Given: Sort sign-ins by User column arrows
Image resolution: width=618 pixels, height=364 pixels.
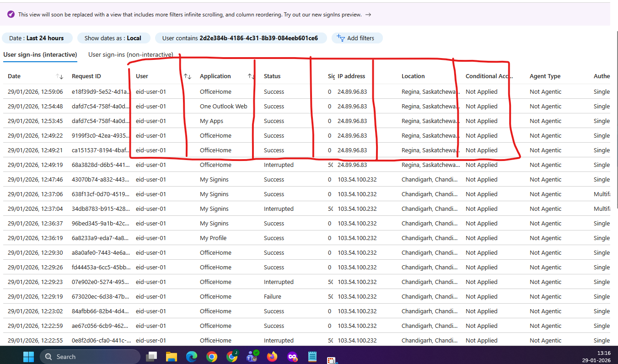Looking at the screenshot, I should pos(188,76).
